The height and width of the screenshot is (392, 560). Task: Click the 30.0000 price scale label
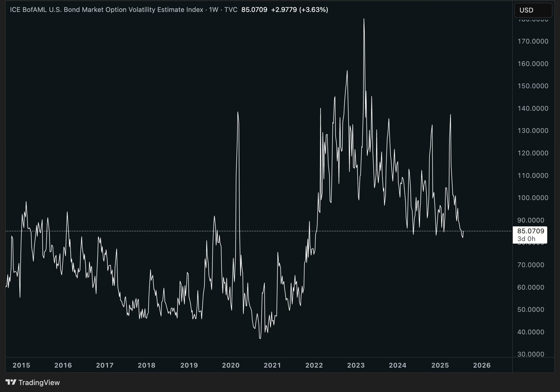(531, 354)
